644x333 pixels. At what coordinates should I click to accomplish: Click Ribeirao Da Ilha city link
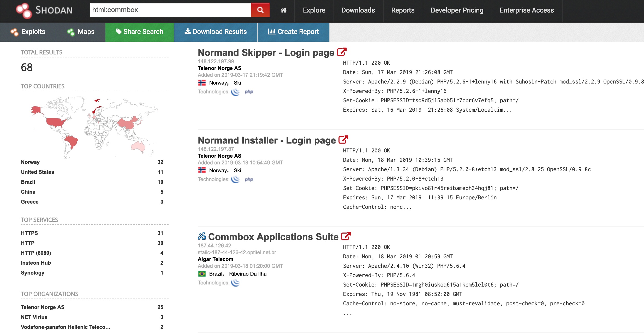coord(248,274)
